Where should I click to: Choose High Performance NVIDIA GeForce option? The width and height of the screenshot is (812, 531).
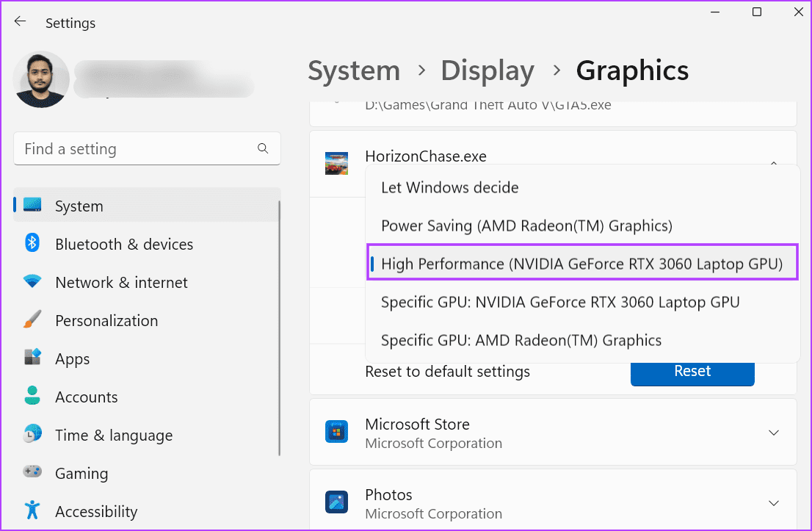click(583, 262)
